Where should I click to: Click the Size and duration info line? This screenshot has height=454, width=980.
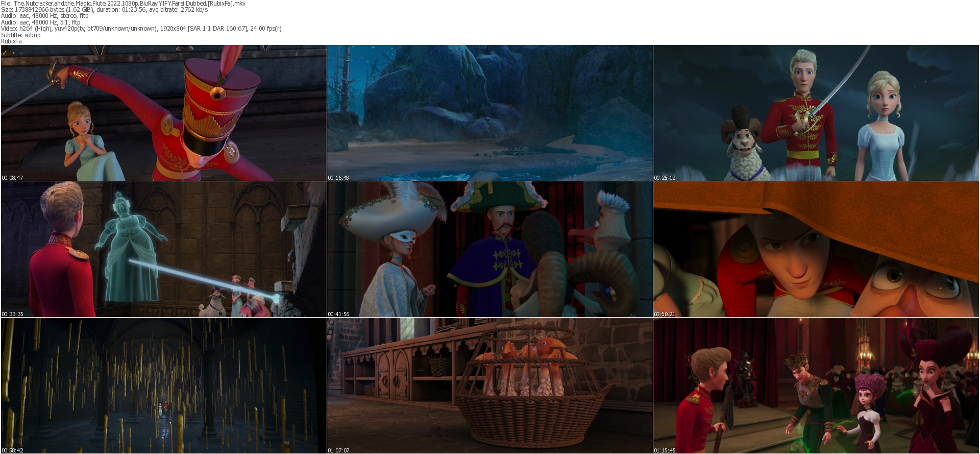click(x=105, y=10)
